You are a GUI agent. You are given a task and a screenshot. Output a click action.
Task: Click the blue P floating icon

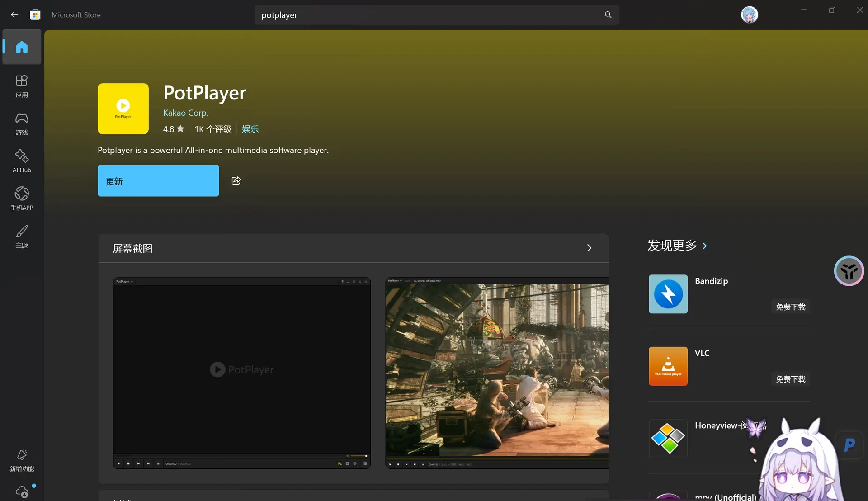850,445
